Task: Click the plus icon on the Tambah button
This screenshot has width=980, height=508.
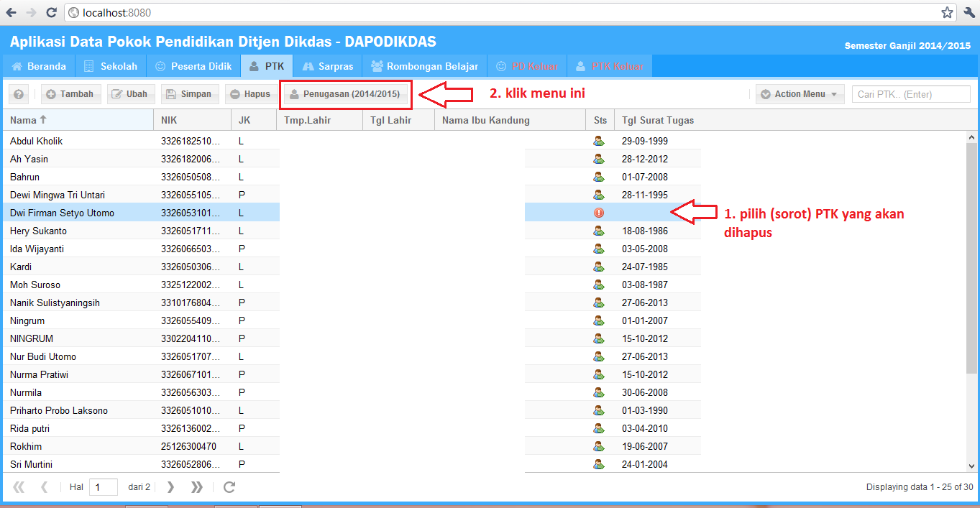Action: coord(50,93)
